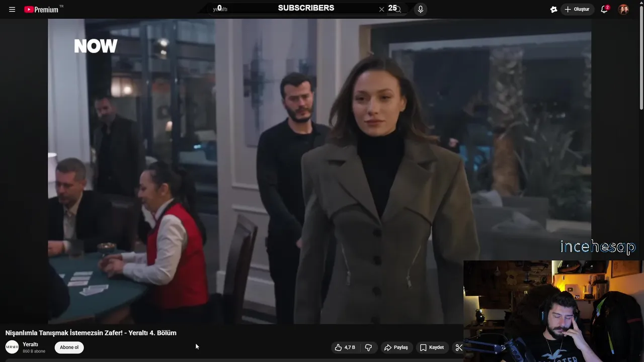Image resolution: width=644 pixels, height=362 pixels.
Task: Click the 860 B abone subscriber count
Action: pyautogui.click(x=34, y=351)
